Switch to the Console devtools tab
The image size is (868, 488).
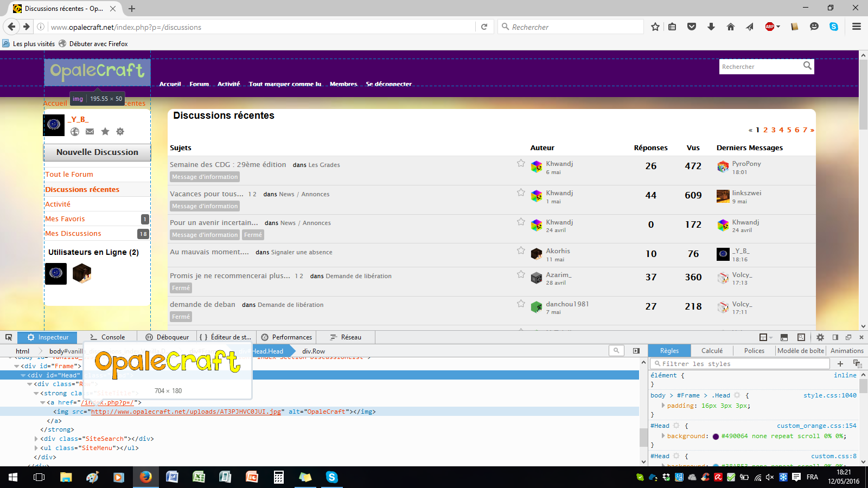[107, 337]
